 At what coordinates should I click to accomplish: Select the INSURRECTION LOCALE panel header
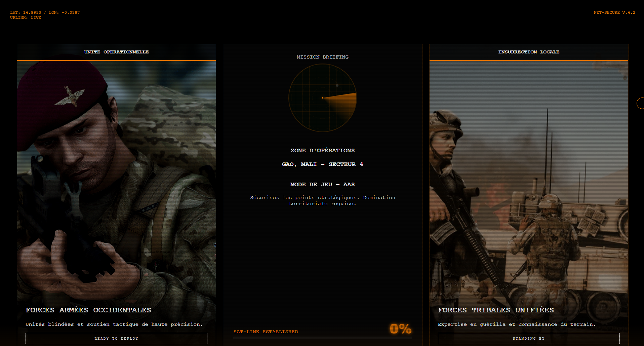529,52
